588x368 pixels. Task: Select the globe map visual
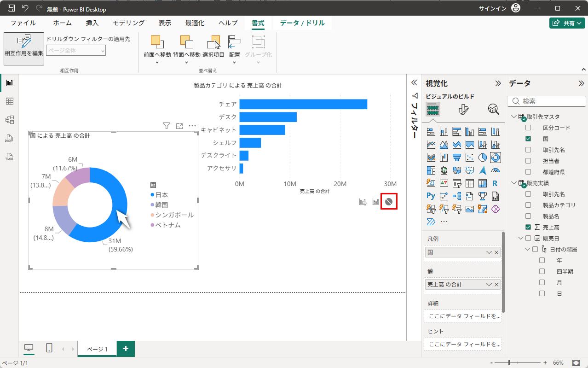[x=444, y=170]
